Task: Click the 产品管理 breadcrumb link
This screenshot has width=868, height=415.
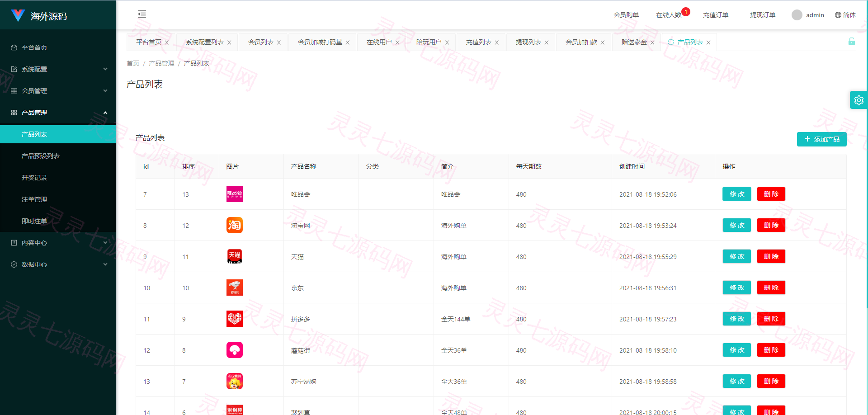Action: 161,63
